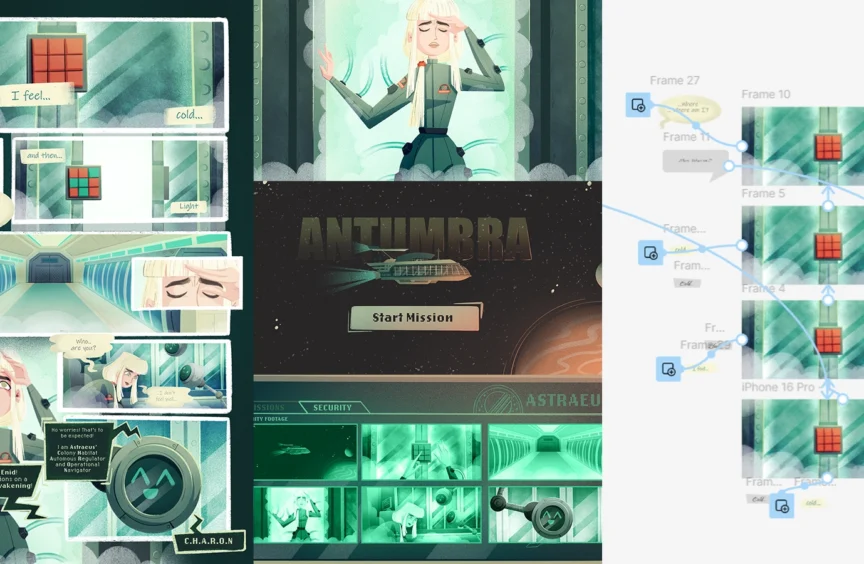
Task: Click the ASTRAEUS header text
Action: [x=563, y=400]
